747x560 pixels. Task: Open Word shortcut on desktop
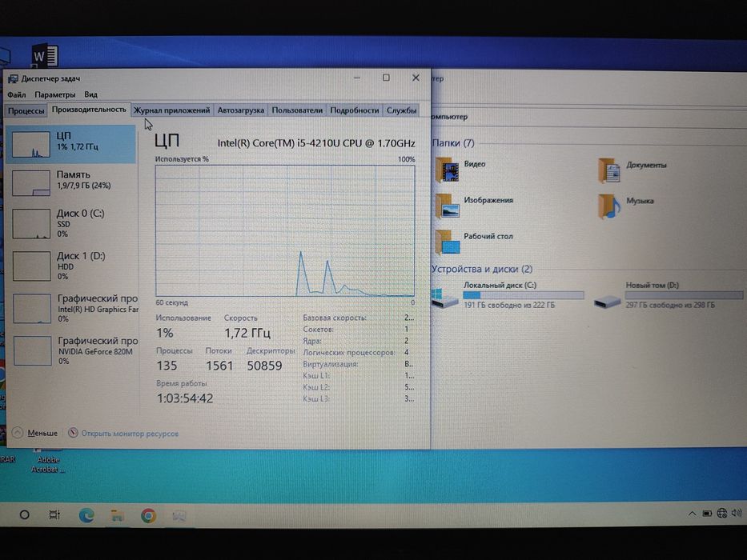click(46, 56)
